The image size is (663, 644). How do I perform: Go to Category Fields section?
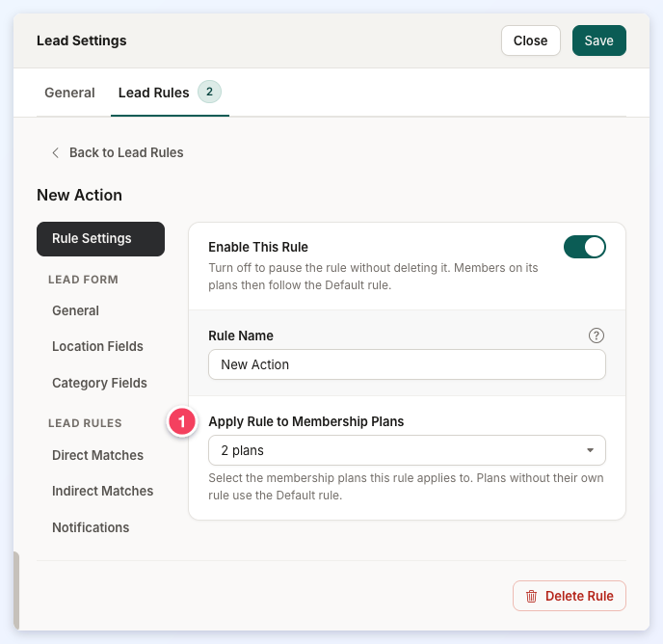(x=99, y=383)
